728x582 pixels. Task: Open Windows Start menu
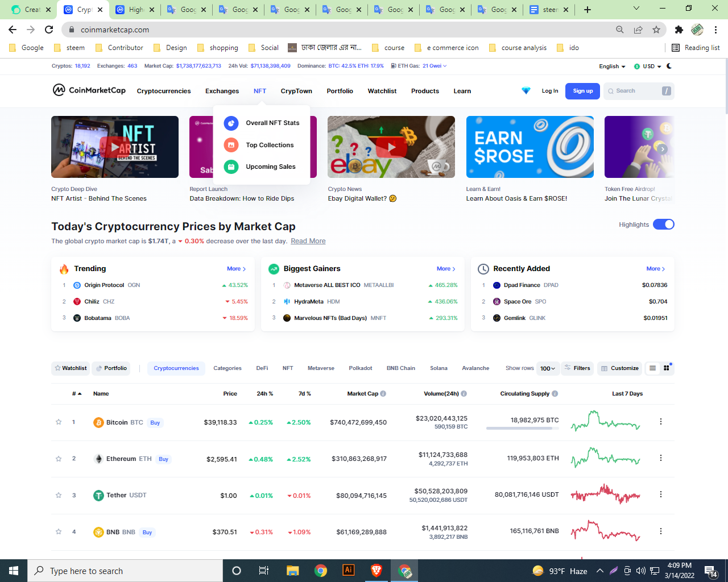[x=14, y=571]
